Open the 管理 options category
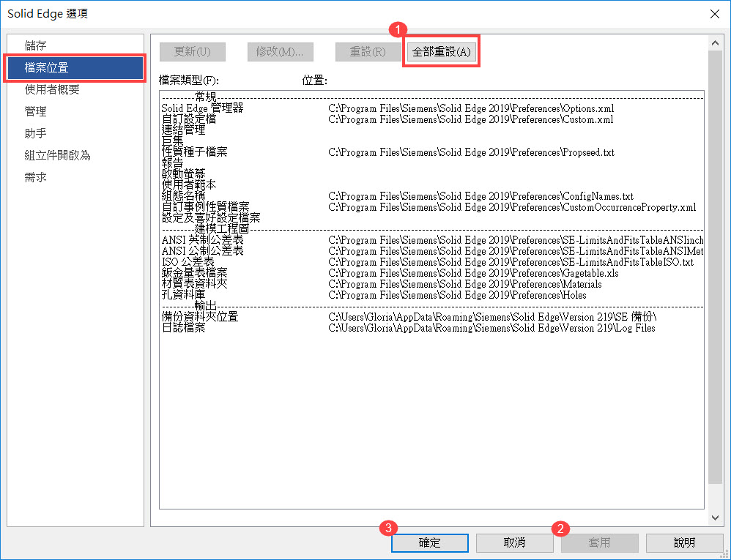The height and width of the screenshot is (560, 731). (36, 111)
